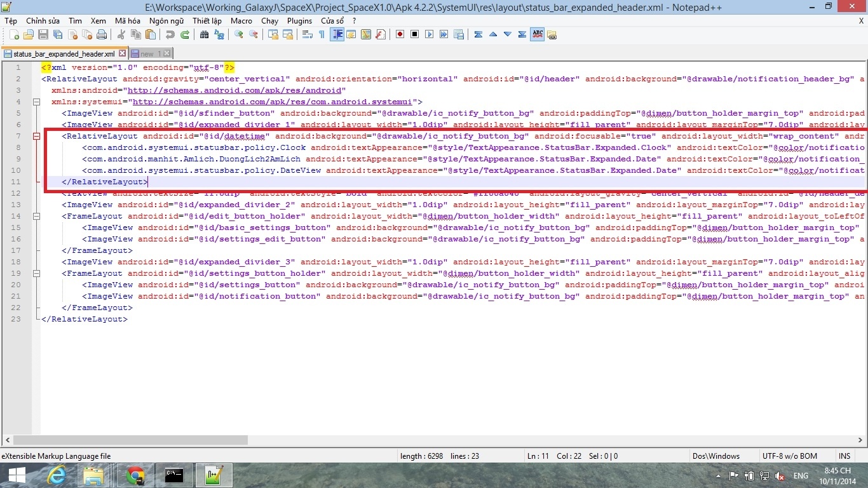Screen dimensions: 868x488
Task: Save the current file with floppy icon
Action: click(x=43, y=34)
